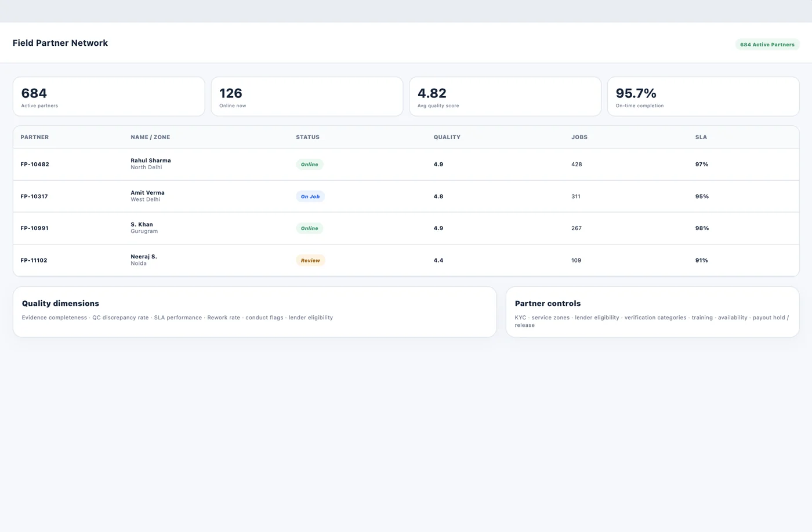812x532 pixels.
Task: Click the "Partner controls" card heading
Action: pos(548,304)
